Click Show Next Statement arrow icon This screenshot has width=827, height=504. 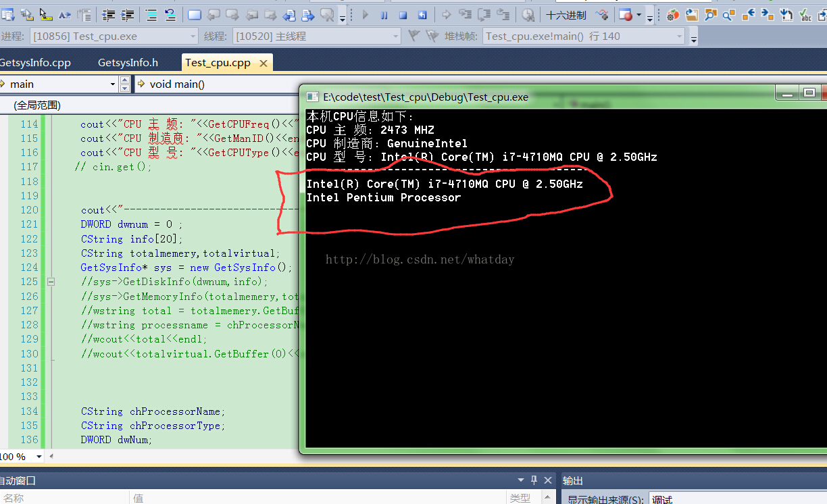coord(447,15)
